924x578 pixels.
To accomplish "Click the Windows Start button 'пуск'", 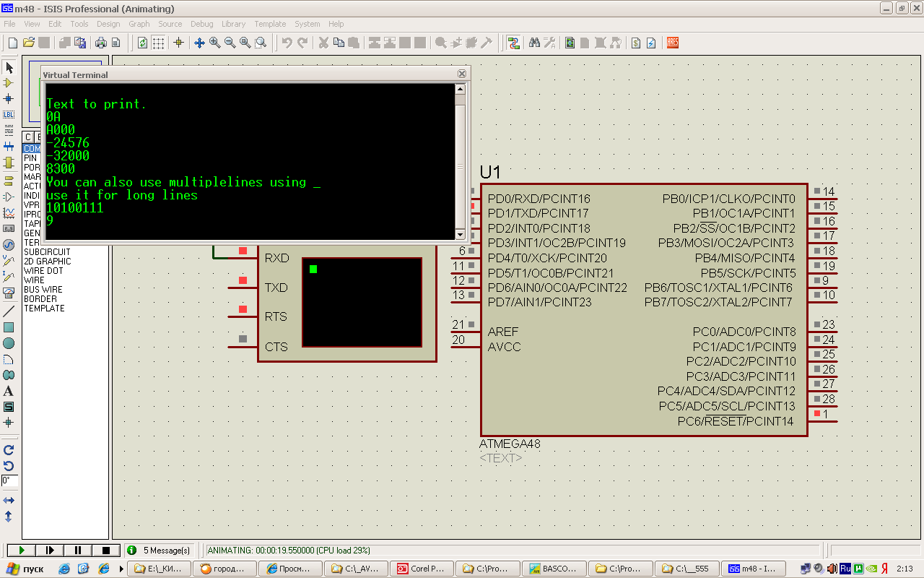I will [26, 569].
